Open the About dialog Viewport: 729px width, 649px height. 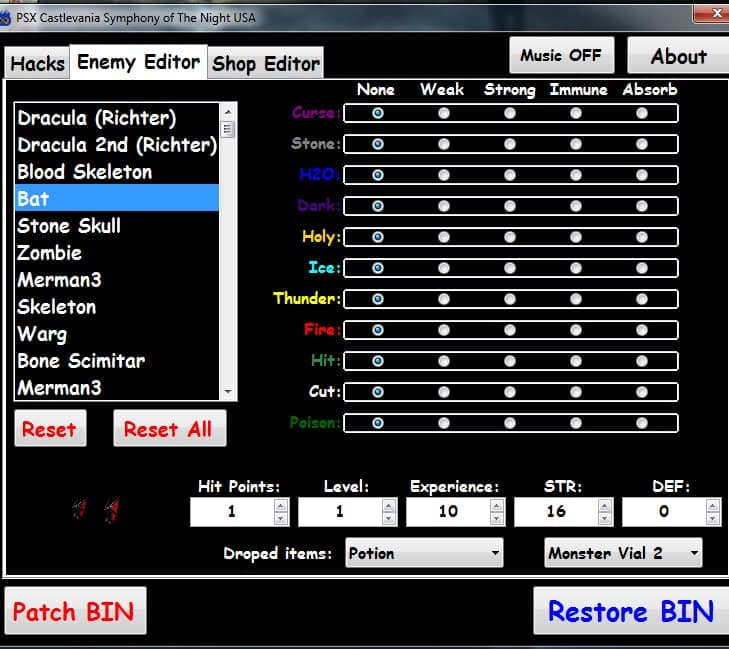pos(678,56)
